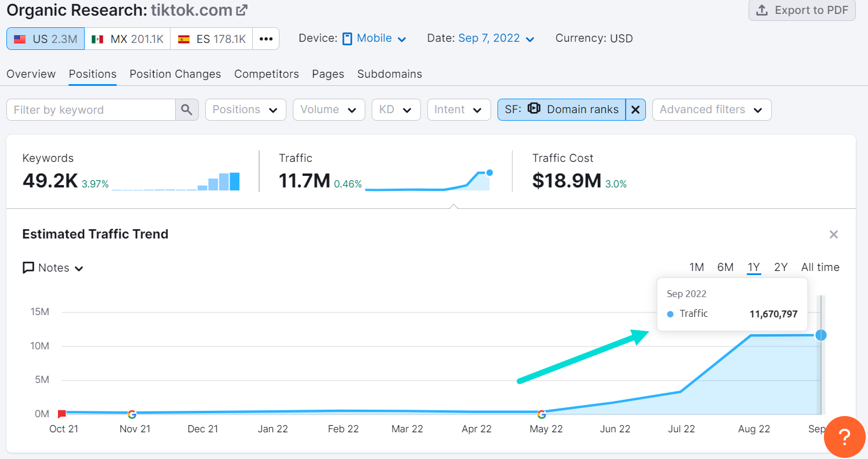
Task: Click the Keywords 3.97% change value
Action: coord(95,185)
